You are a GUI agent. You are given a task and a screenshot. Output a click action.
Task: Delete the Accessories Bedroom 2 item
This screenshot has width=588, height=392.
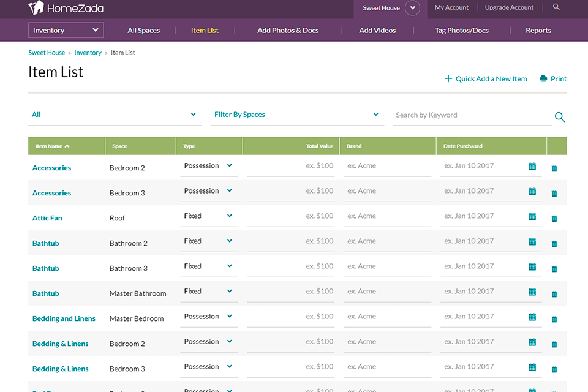click(554, 168)
